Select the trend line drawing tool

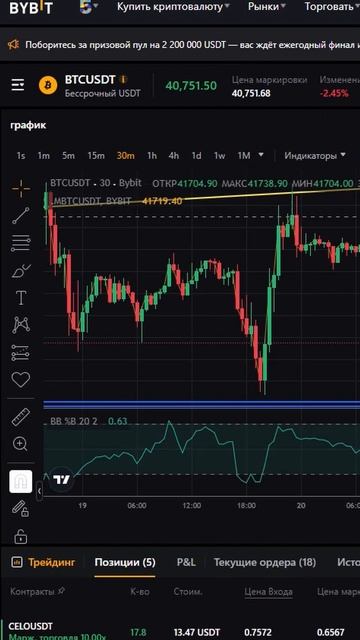pyautogui.click(x=21, y=216)
